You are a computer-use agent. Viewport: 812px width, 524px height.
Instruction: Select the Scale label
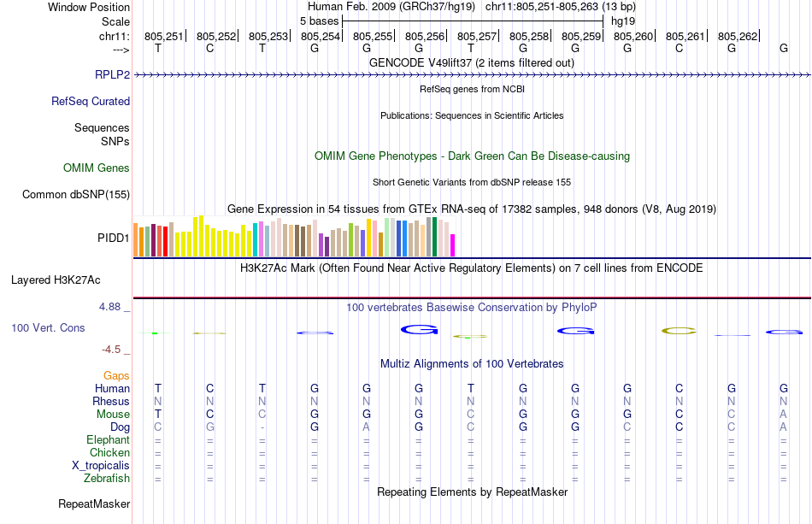click(115, 21)
